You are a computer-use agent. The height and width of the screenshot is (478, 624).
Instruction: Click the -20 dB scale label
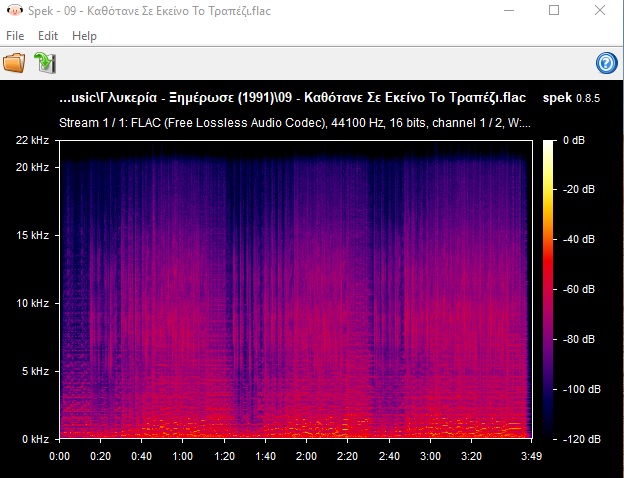point(579,189)
